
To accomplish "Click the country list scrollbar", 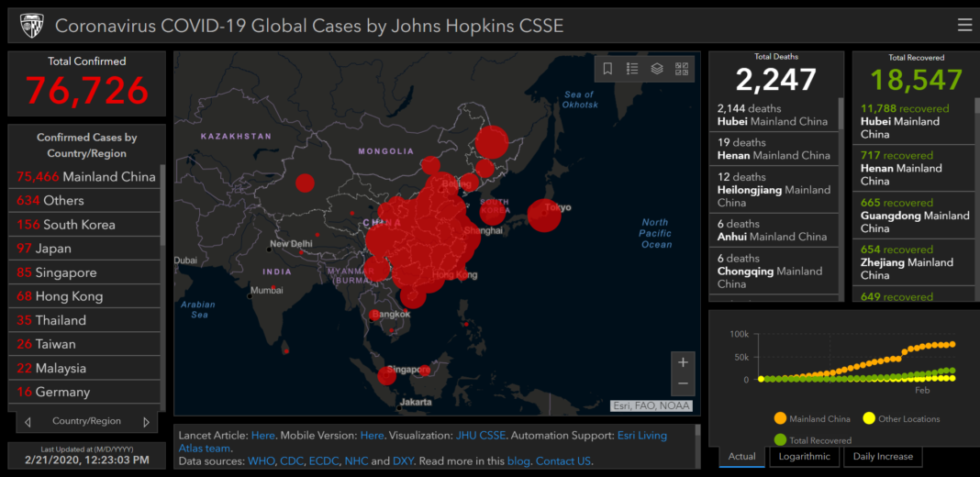I will [x=163, y=205].
